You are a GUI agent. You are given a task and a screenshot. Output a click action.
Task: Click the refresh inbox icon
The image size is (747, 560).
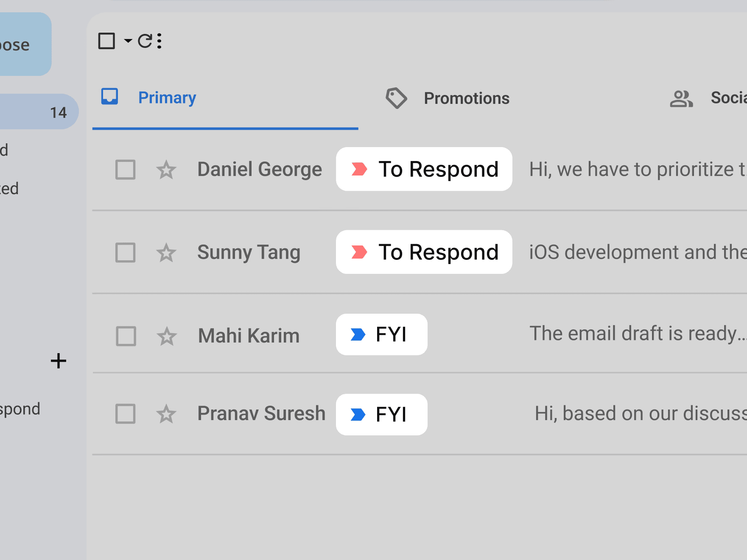tap(145, 41)
